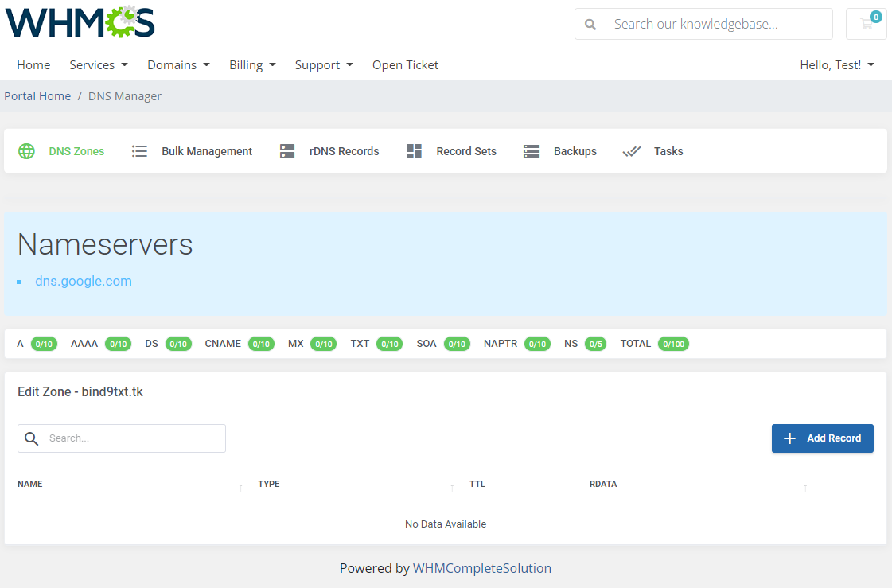Viewport: 892px width, 588px height.
Task: Click the rDNS Records server icon
Action: [287, 151]
